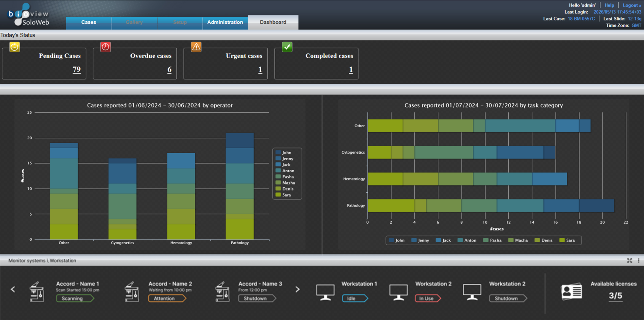The height and width of the screenshot is (320, 644).
Task: Click the BioView SoloWeb logo
Action: (28, 15)
